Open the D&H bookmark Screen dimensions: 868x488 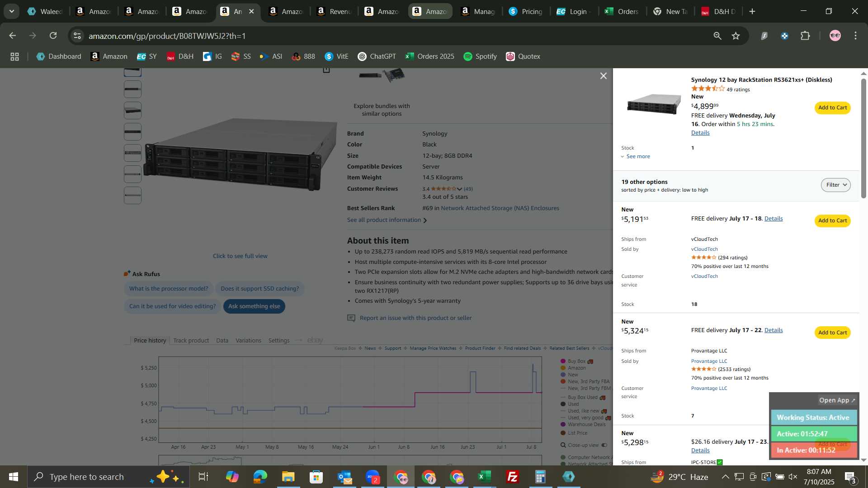[x=180, y=56]
